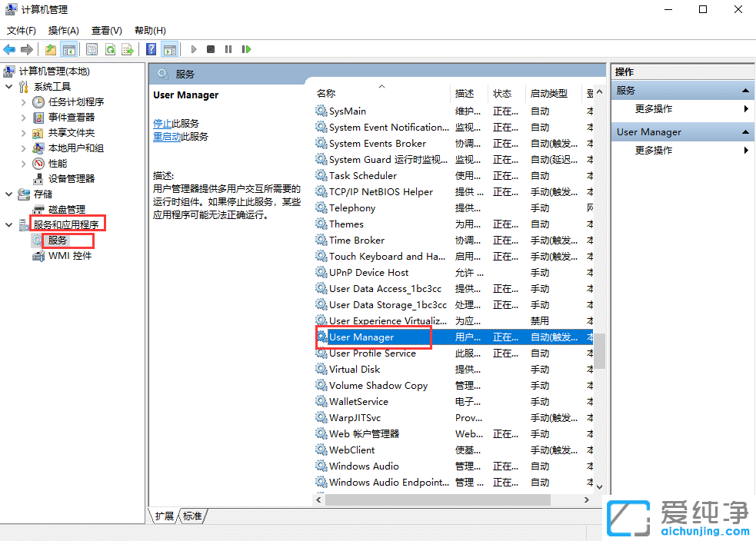Click the Restart Service toolbar icon

point(246,49)
